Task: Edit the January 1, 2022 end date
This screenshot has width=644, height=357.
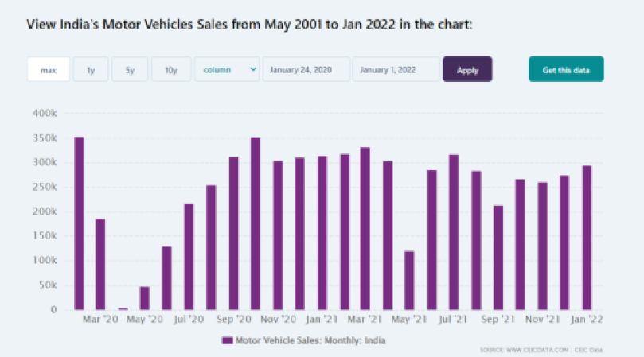Action: (x=396, y=69)
